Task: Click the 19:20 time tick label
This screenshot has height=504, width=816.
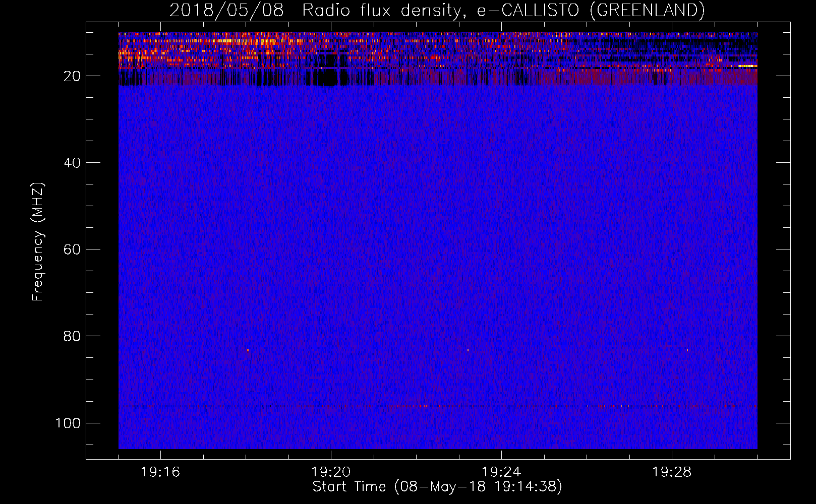Action: point(331,472)
